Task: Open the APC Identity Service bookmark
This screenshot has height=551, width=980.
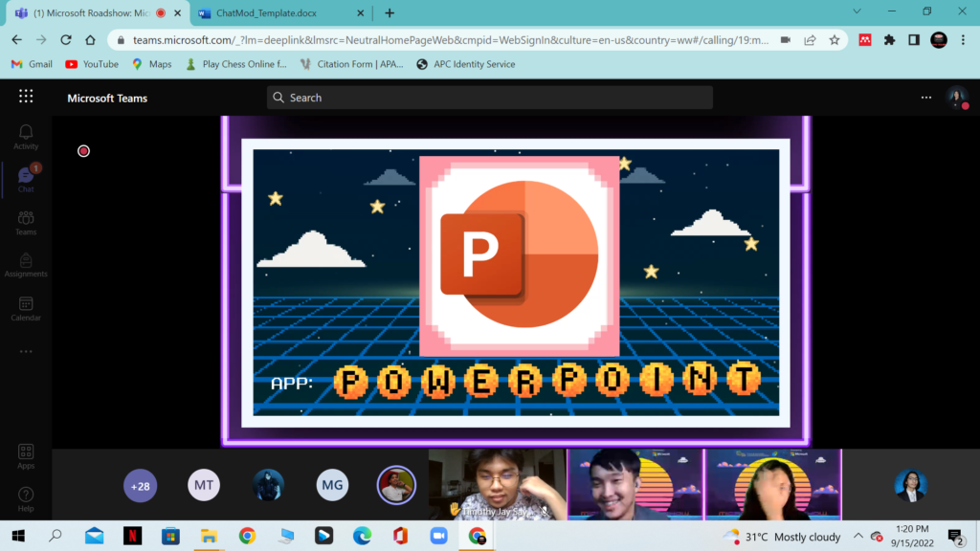Action: click(466, 64)
